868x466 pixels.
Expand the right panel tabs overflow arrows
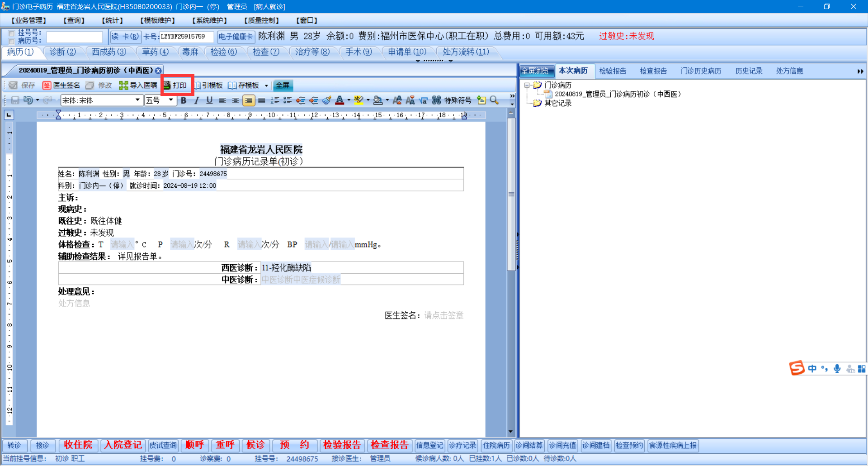(x=860, y=71)
